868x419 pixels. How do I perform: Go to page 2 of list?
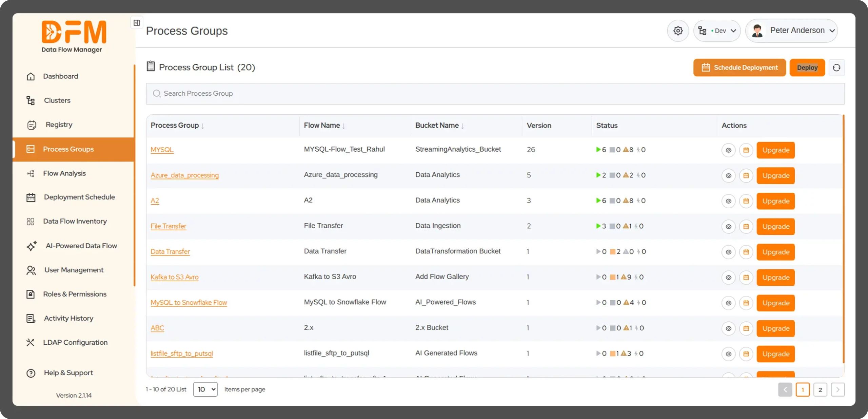(x=820, y=389)
